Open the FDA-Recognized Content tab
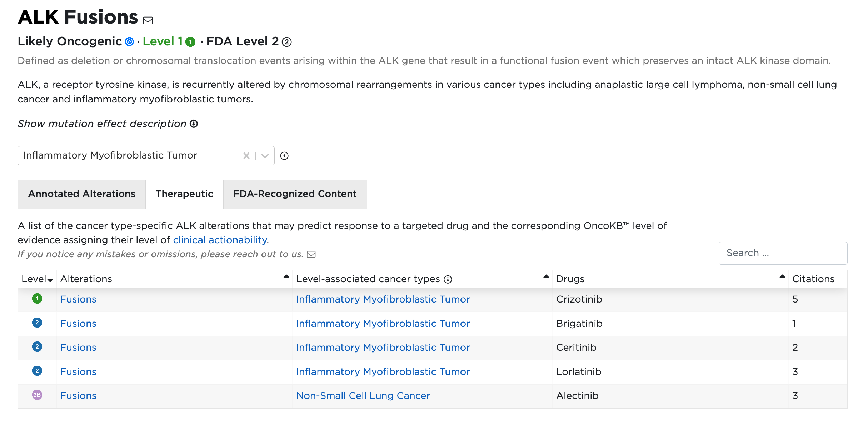The width and height of the screenshot is (868, 425). [x=294, y=194]
